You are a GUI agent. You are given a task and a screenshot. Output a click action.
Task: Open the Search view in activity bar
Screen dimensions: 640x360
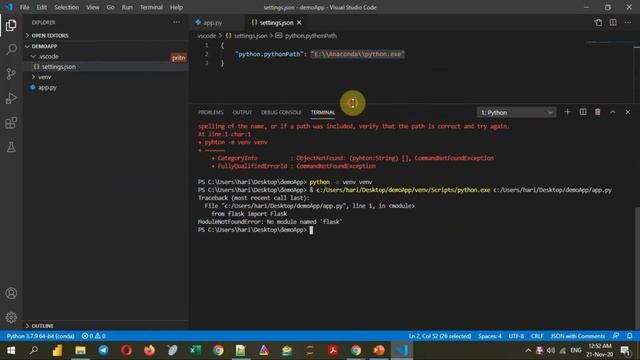[11, 49]
